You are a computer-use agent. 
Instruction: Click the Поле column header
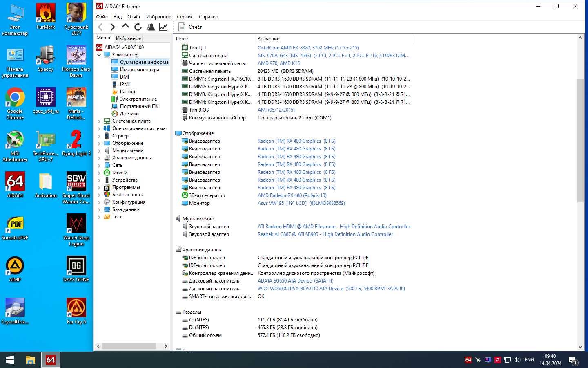point(214,39)
